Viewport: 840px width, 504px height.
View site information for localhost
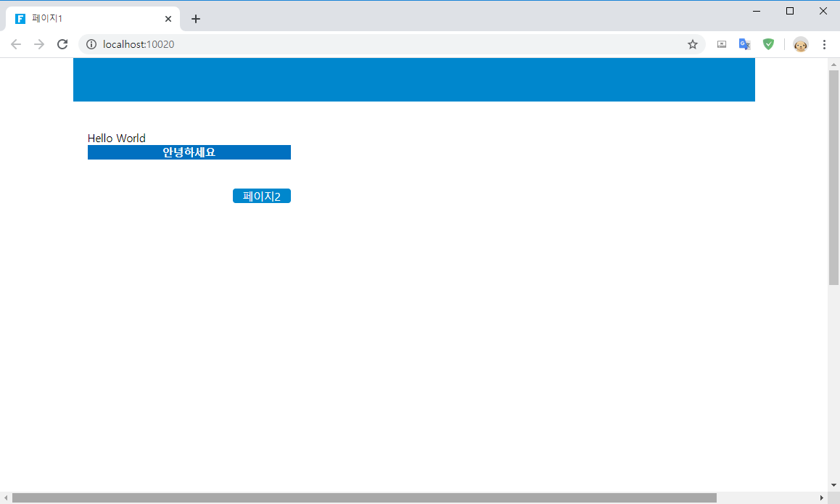91,44
